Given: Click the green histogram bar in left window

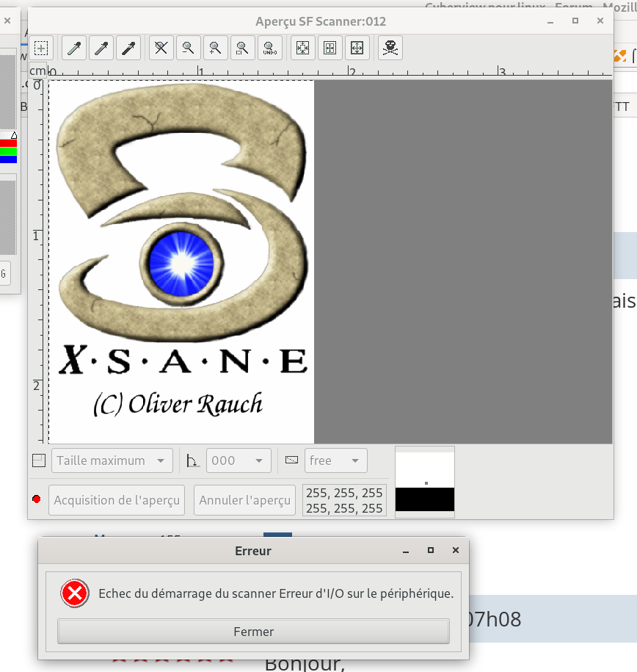Looking at the screenshot, I should [8, 151].
